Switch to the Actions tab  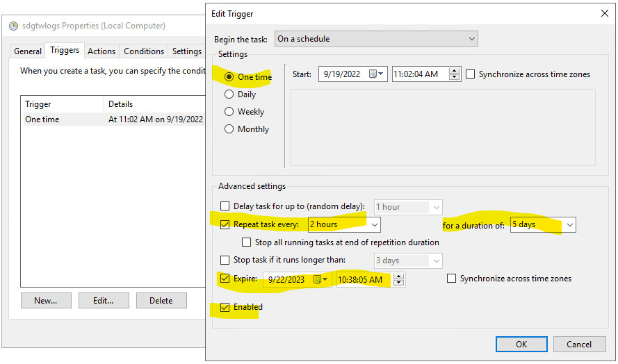(x=101, y=51)
